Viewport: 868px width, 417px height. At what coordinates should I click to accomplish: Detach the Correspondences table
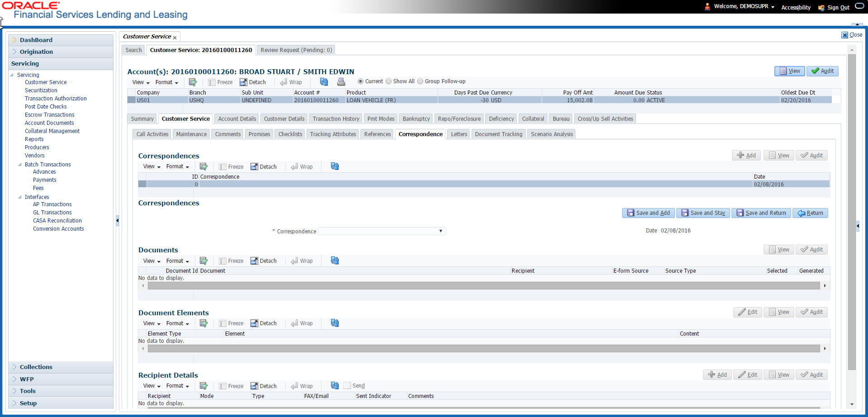click(x=264, y=166)
